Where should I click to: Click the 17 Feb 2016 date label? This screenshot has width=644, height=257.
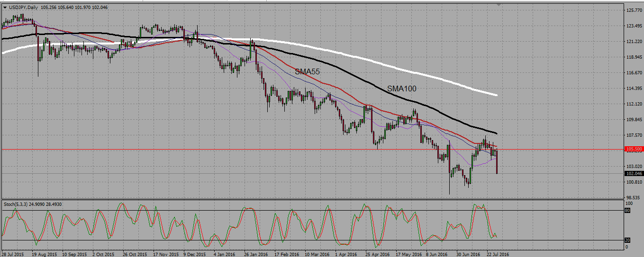[x=286, y=254]
